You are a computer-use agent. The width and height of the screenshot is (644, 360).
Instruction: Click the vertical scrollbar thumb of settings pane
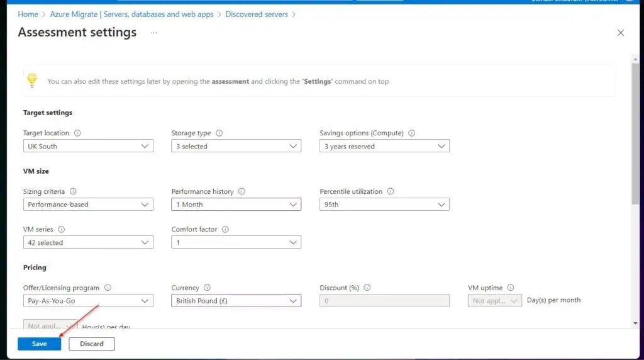(635, 133)
